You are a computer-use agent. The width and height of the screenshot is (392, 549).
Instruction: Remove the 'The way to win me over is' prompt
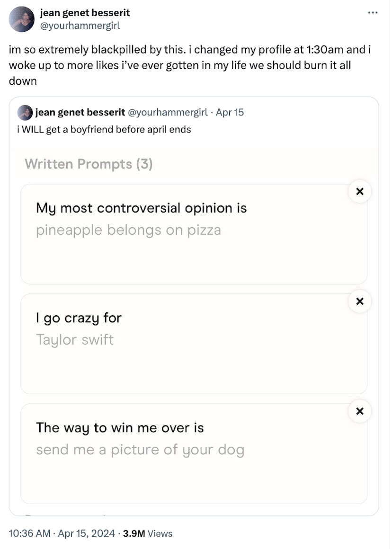pyautogui.click(x=359, y=411)
